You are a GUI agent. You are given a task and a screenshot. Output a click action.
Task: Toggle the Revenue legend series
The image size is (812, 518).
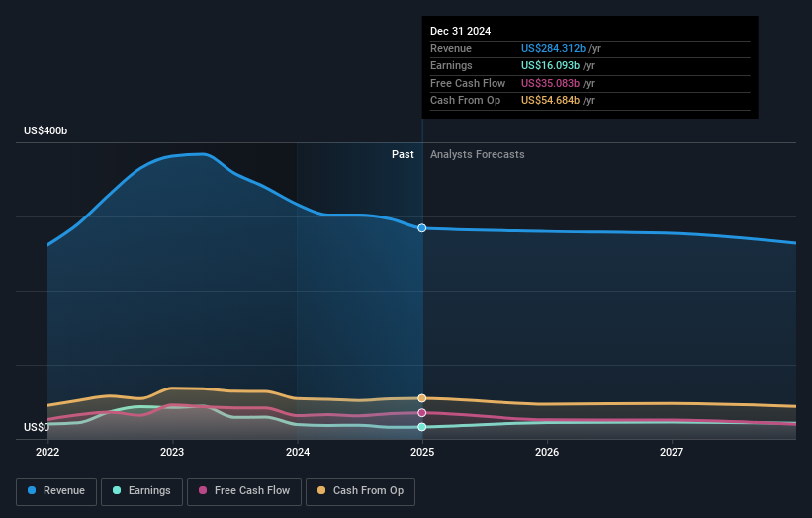(56, 491)
